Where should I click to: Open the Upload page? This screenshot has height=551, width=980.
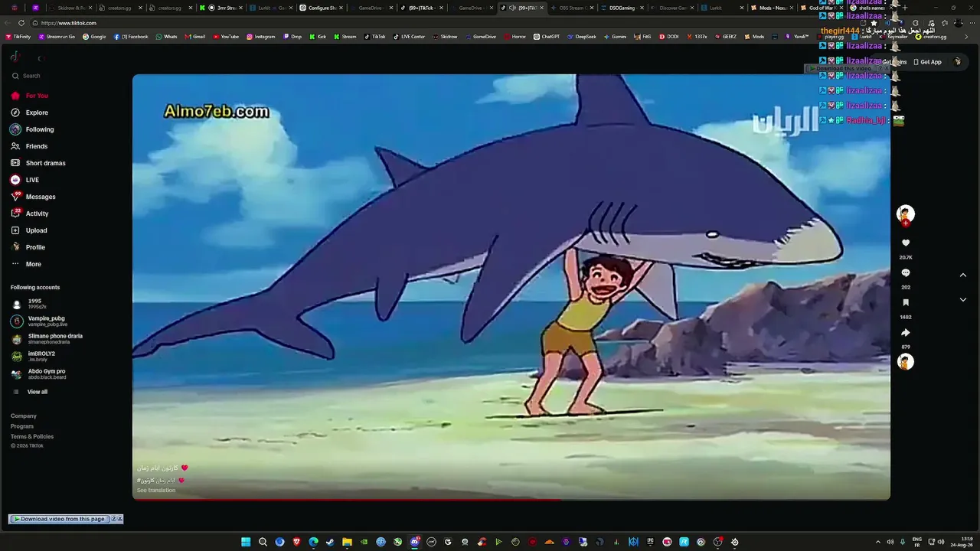pos(29,230)
